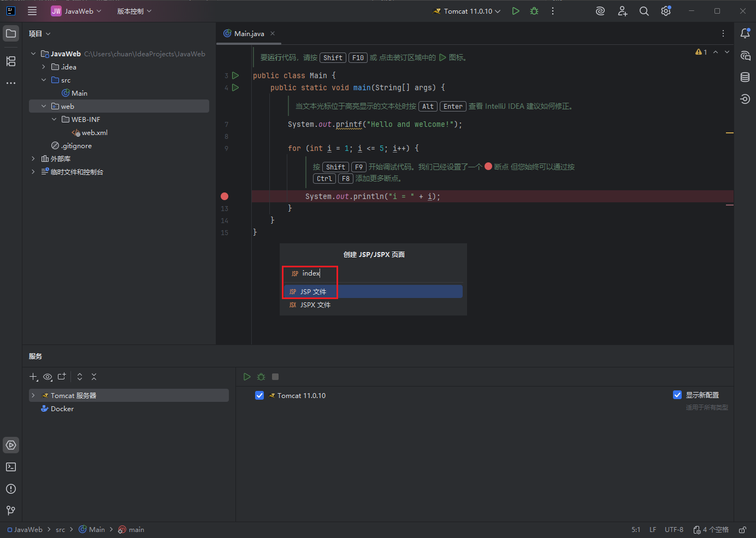Viewport: 756px width, 538px height.
Task: Open Code With Me add-user icon
Action: tap(622, 11)
